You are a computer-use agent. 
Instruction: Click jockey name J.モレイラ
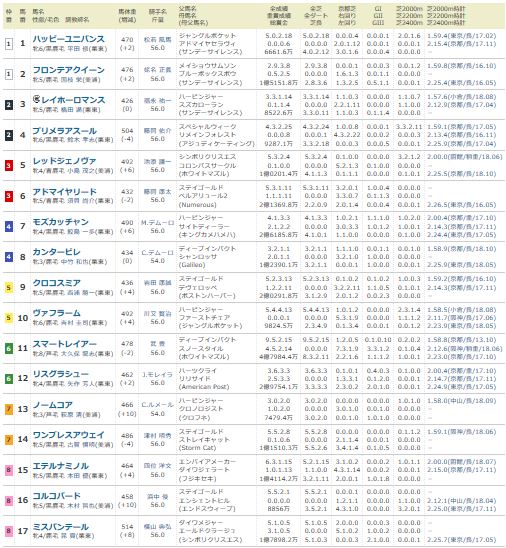coord(158,374)
